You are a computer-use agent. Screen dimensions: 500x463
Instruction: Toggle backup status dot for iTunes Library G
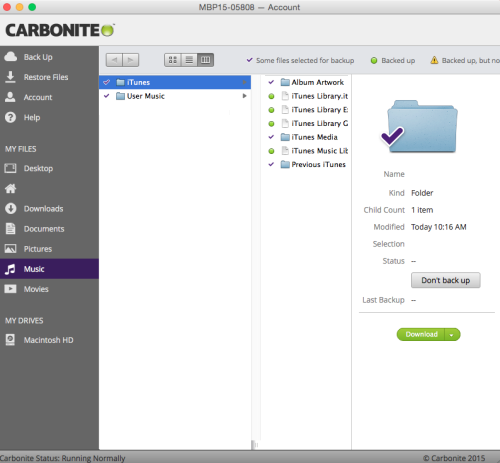point(271,124)
